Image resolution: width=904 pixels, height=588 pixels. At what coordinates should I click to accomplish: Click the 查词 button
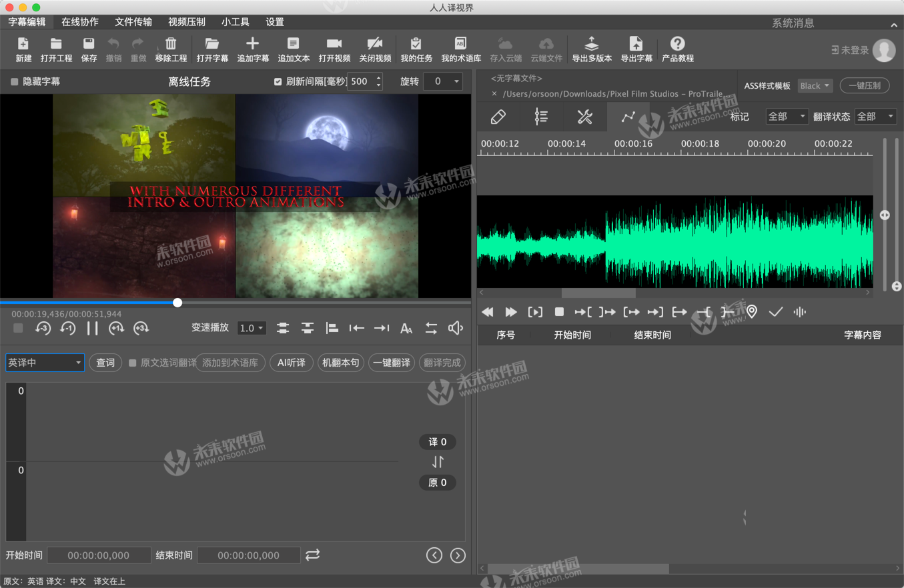[105, 363]
